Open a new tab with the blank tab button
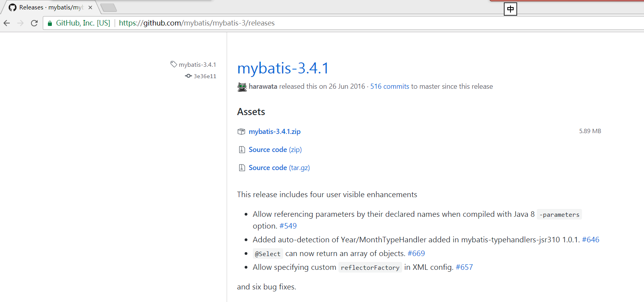 [108, 7]
